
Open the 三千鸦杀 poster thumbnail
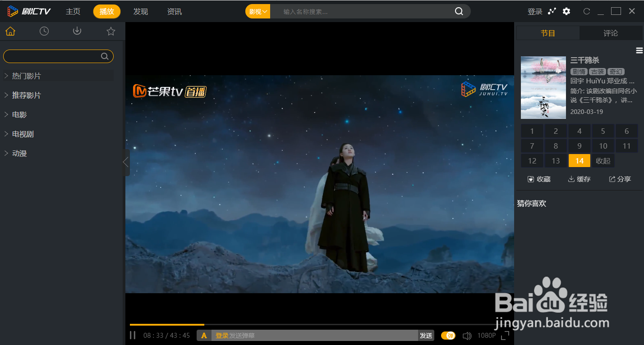[x=543, y=87]
